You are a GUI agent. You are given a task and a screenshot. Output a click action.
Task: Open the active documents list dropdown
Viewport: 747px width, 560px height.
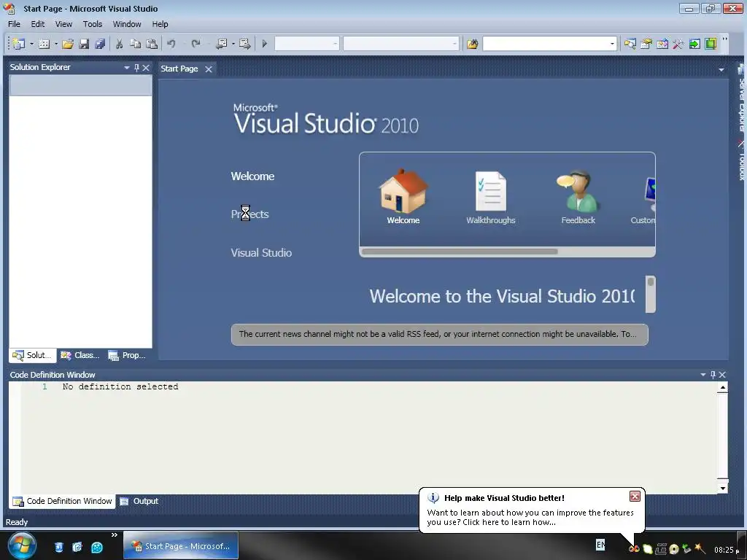(721, 69)
